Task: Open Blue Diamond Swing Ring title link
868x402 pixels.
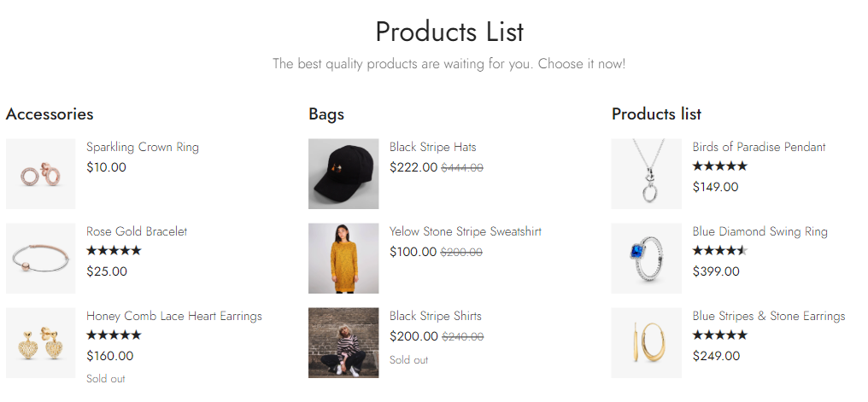Action: pyautogui.click(x=760, y=231)
